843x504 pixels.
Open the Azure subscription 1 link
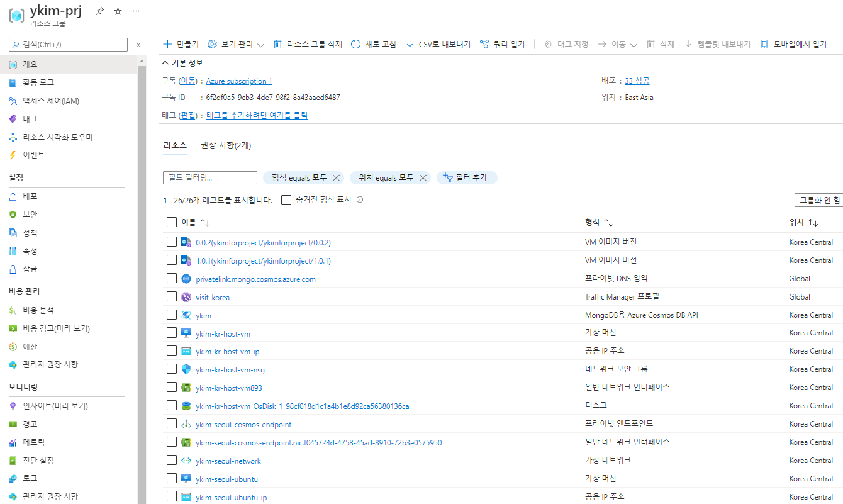pos(239,81)
